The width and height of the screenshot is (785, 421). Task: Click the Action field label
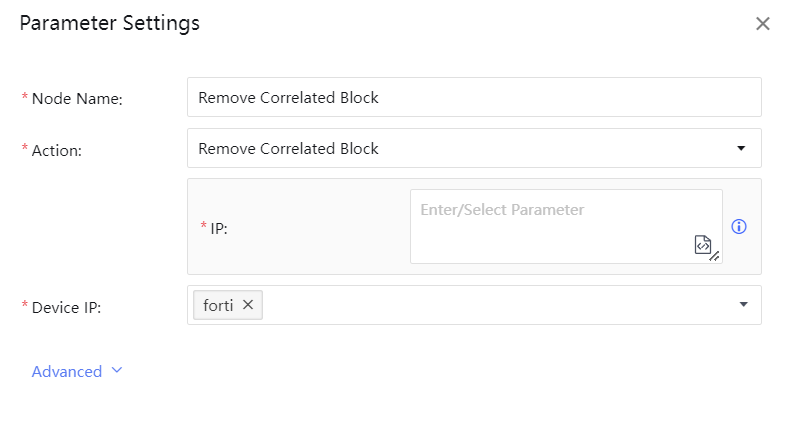[x=57, y=150]
